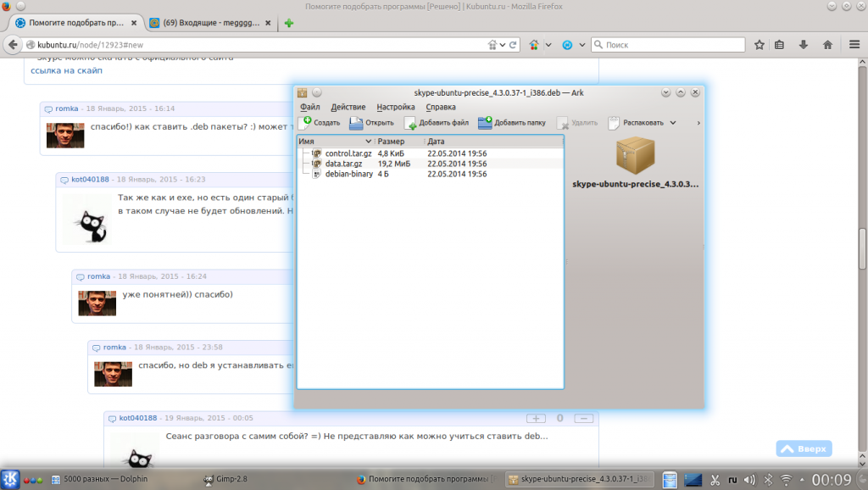Open the Настройка menu in Ark
Image resolution: width=868 pixels, height=490 pixels.
coord(395,107)
